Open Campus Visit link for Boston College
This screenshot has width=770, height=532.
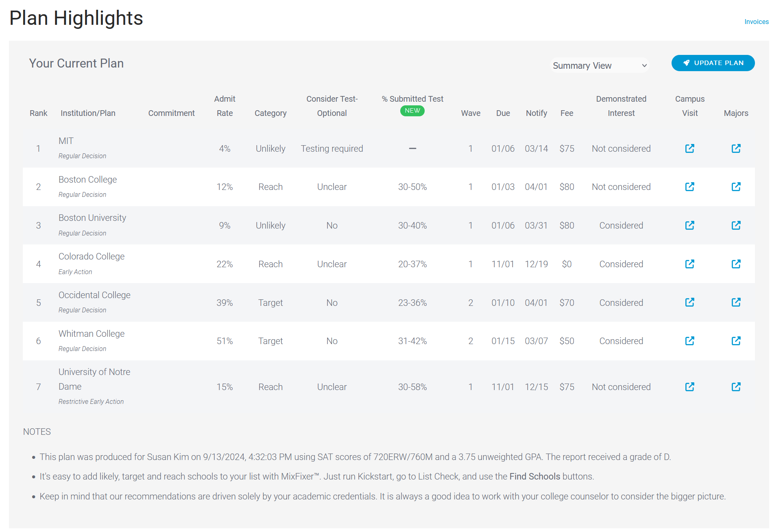pyautogui.click(x=689, y=187)
